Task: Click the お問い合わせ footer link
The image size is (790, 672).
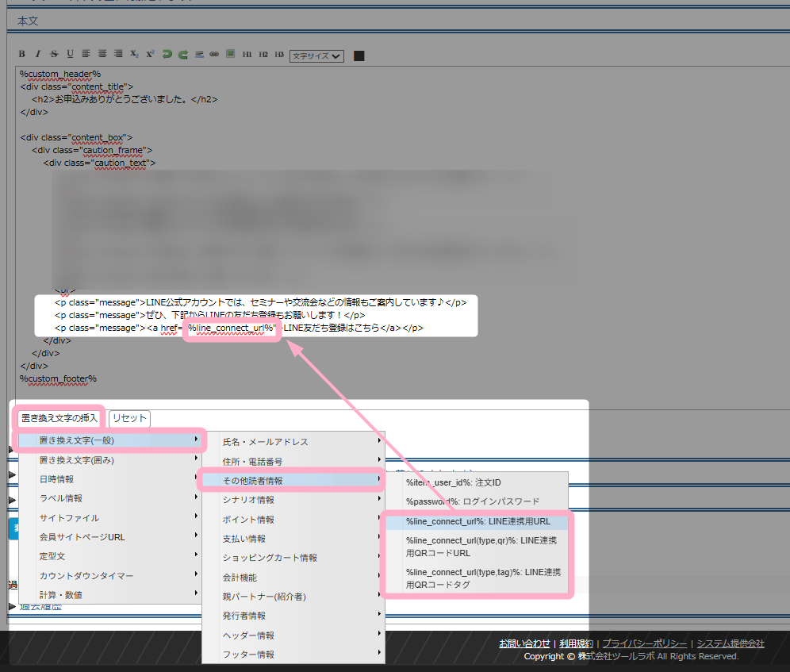Action: [524, 643]
